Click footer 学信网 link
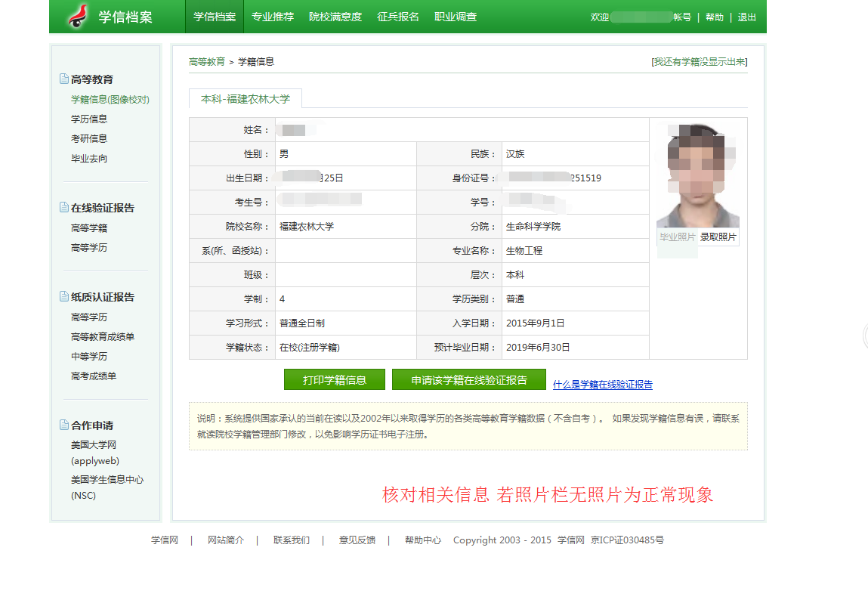The height and width of the screenshot is (597, 868). pos(165,540)
